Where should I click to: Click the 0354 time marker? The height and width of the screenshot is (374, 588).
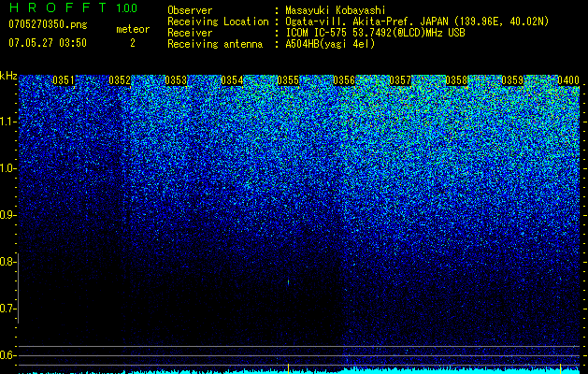point(232,80)
